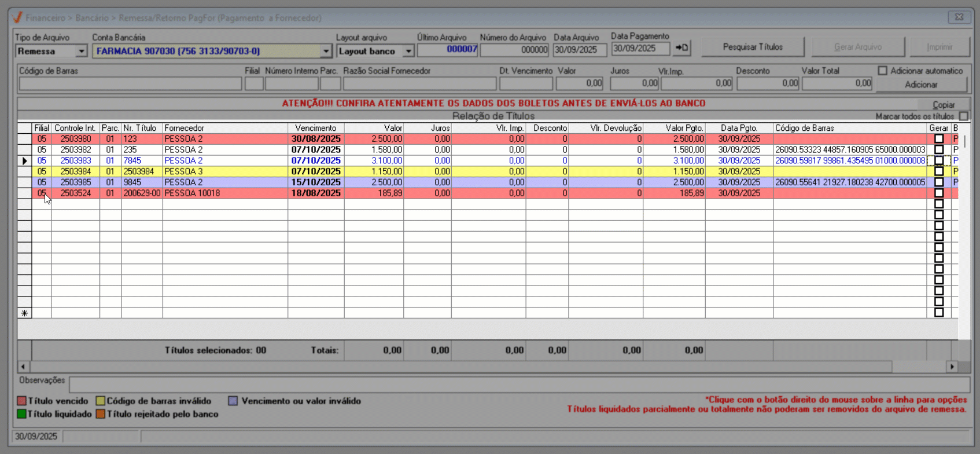The image size is (980, 454).
Task: Close the Remessa/Retorno PagFor window
Action: (959, 17)
